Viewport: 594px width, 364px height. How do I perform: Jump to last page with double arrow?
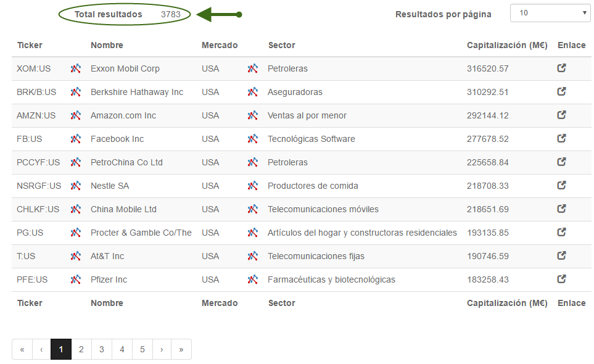pyautogui.click(x=181, y=349)
